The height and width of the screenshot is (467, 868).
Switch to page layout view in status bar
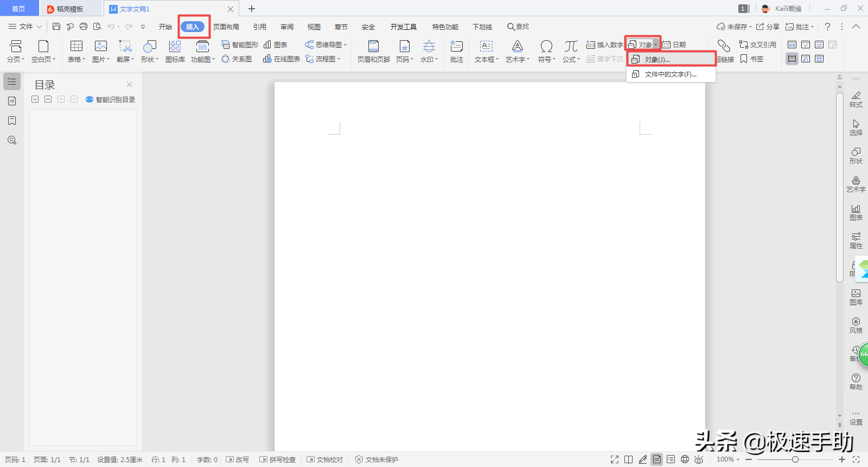(x=657, y=459)
